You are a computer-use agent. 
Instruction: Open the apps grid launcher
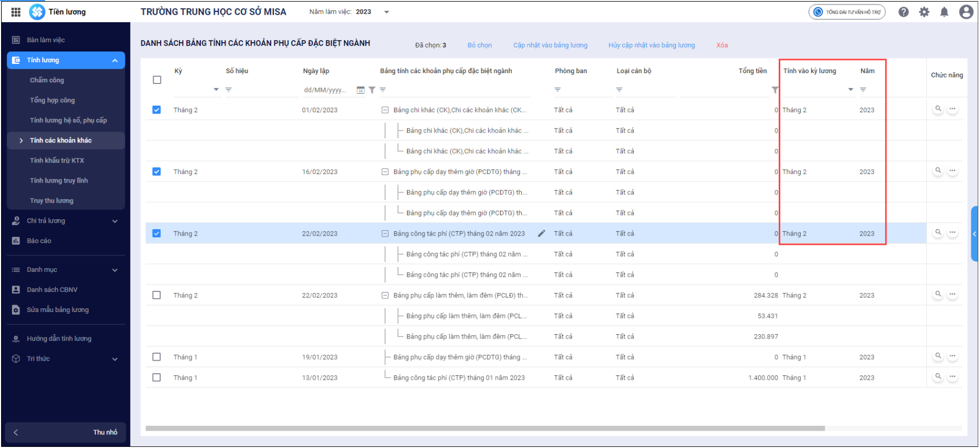pos(16,12)
